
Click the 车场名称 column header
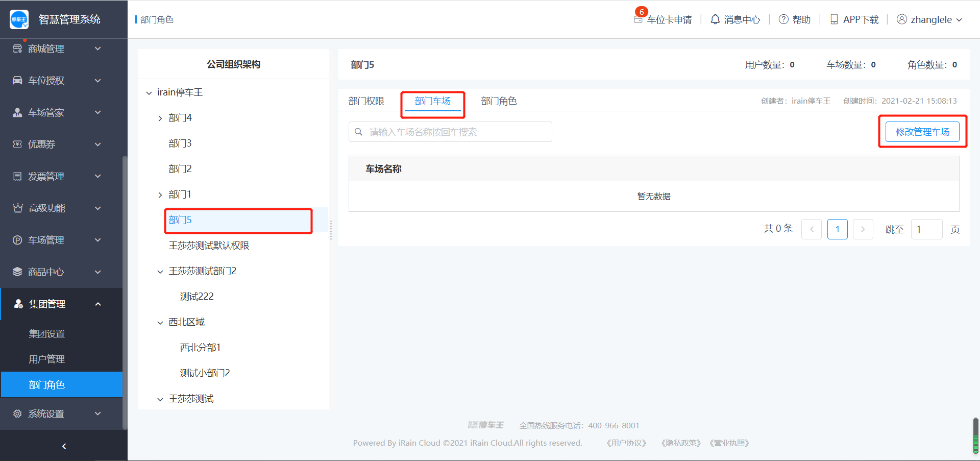tap(384, 169)
